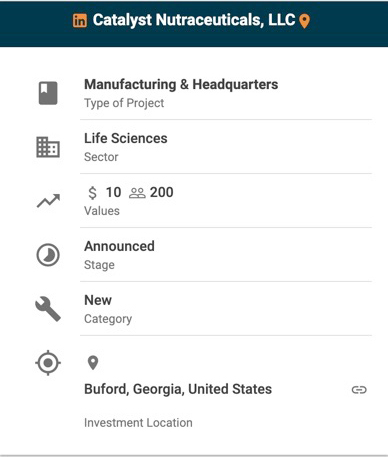The image size is (388, 457).
Task: Click the Investment Location label
Action: 138,423
